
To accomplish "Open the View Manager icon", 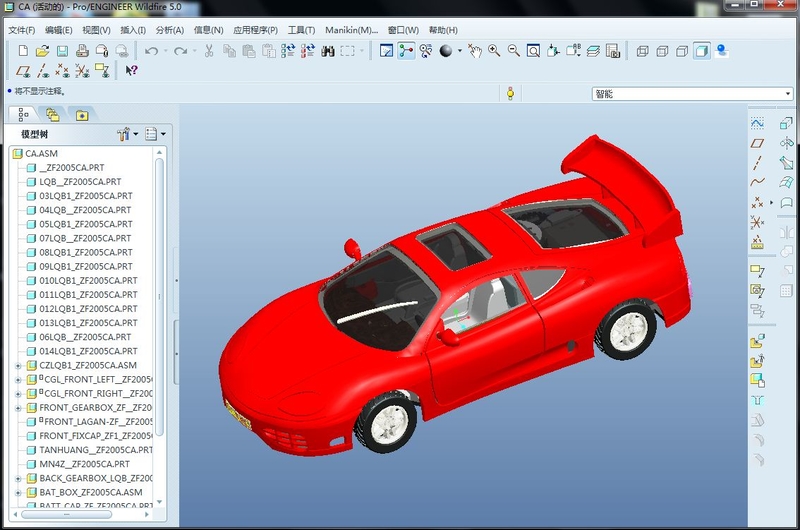I will [x=613, y=51].
